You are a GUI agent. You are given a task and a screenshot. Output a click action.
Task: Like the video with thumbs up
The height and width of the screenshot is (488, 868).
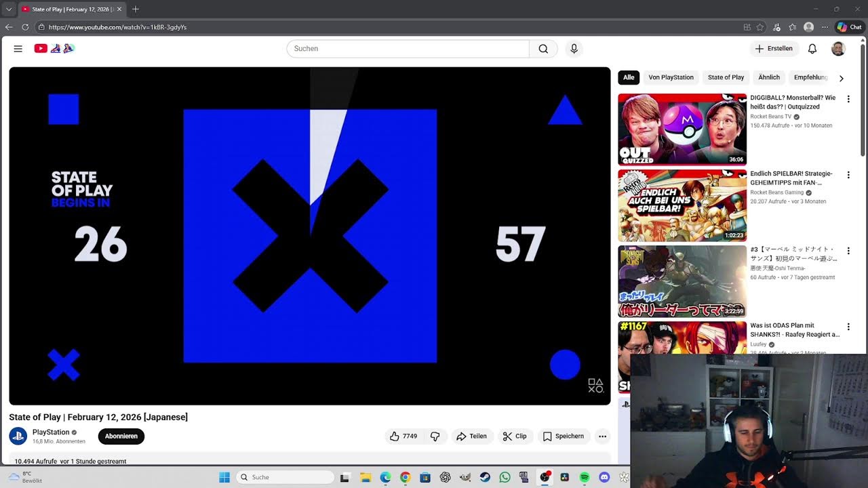(403, 436)
